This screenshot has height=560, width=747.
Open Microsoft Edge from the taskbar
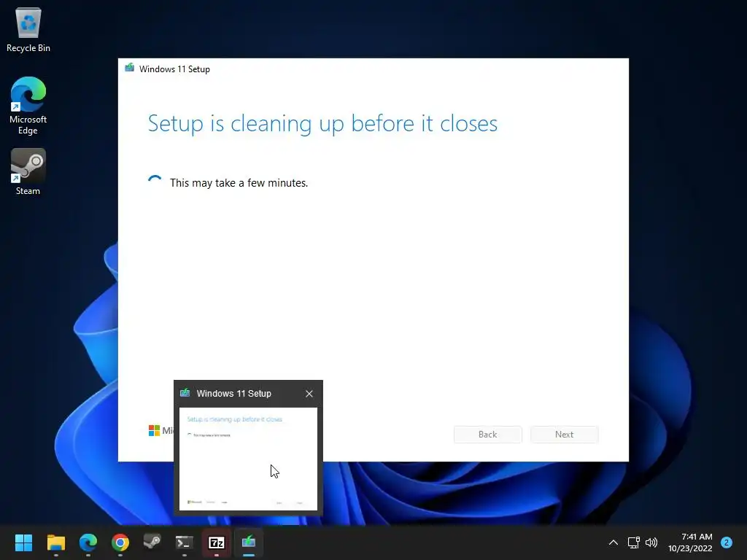click(88, 542)
